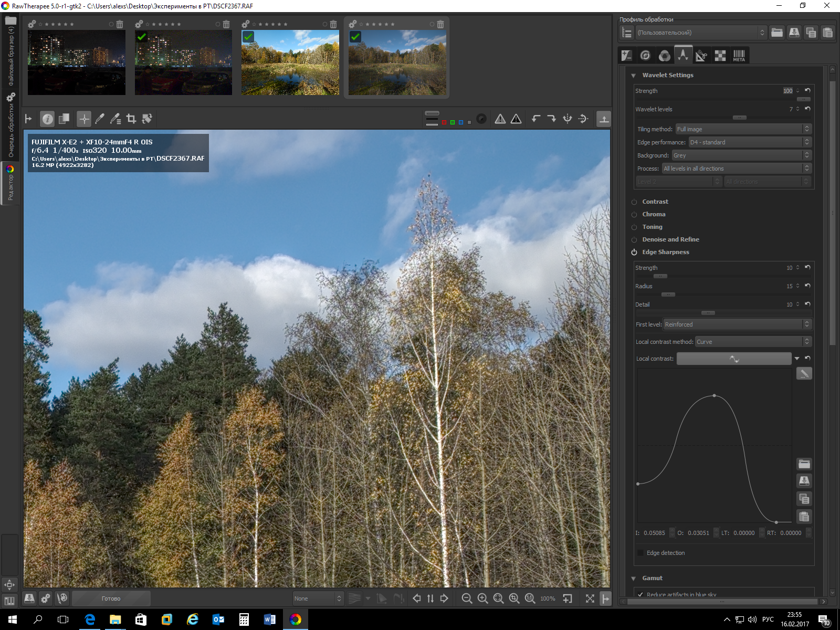Open the Exposure tools tab
This screenshot has width=840, height=630.
[x=627, y=55]
